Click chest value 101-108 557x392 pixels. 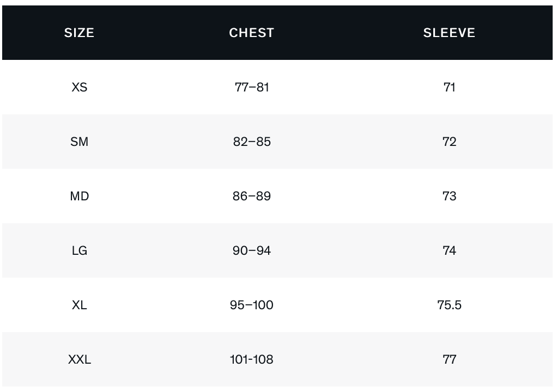pos(251,360)
